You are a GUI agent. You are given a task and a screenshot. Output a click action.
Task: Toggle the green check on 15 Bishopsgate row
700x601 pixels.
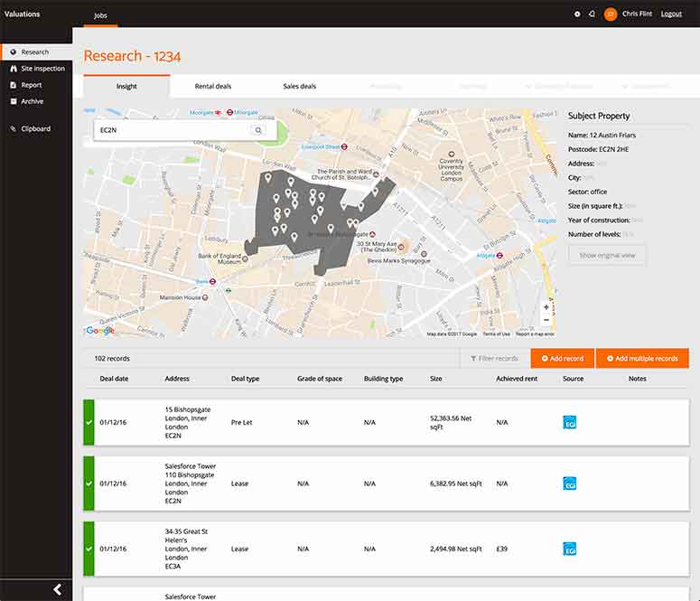[89, 422]
